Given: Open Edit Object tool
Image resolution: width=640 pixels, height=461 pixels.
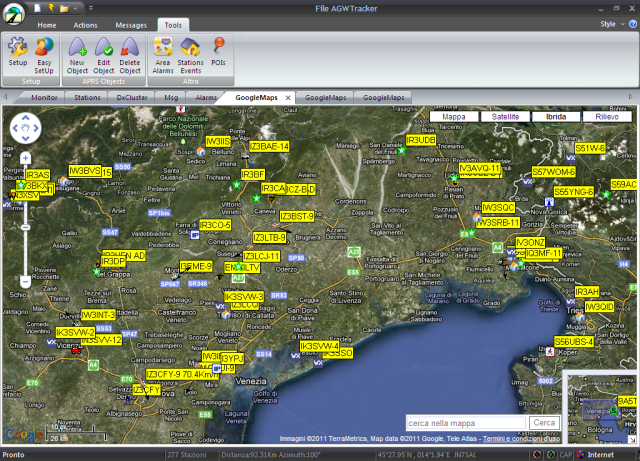Looking at the screenshot, I should [x=104, y=55].
